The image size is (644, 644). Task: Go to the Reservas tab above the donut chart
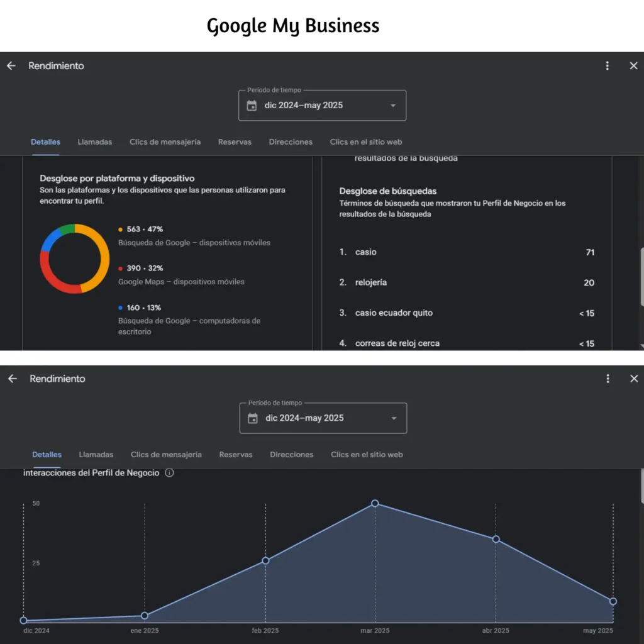click(235, 142)
